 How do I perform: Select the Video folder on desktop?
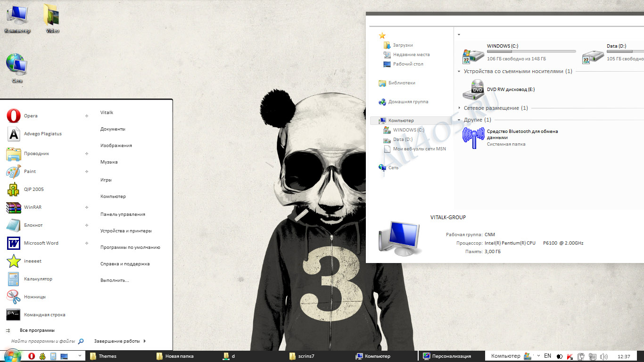point(52,19)
